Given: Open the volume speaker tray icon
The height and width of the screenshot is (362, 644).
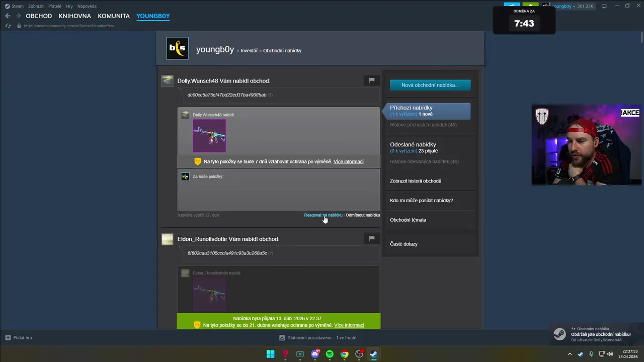Looking at the screenshot, I should coord(610,354).
